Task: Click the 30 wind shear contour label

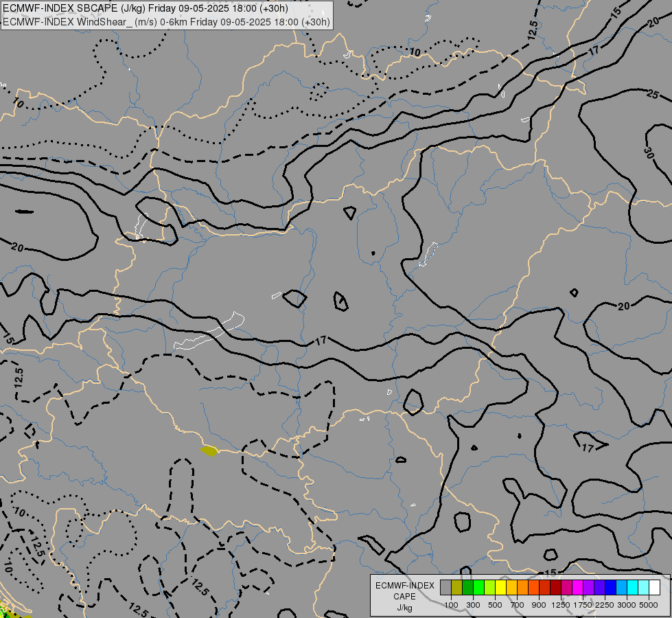Action: (x=649, y=152)
